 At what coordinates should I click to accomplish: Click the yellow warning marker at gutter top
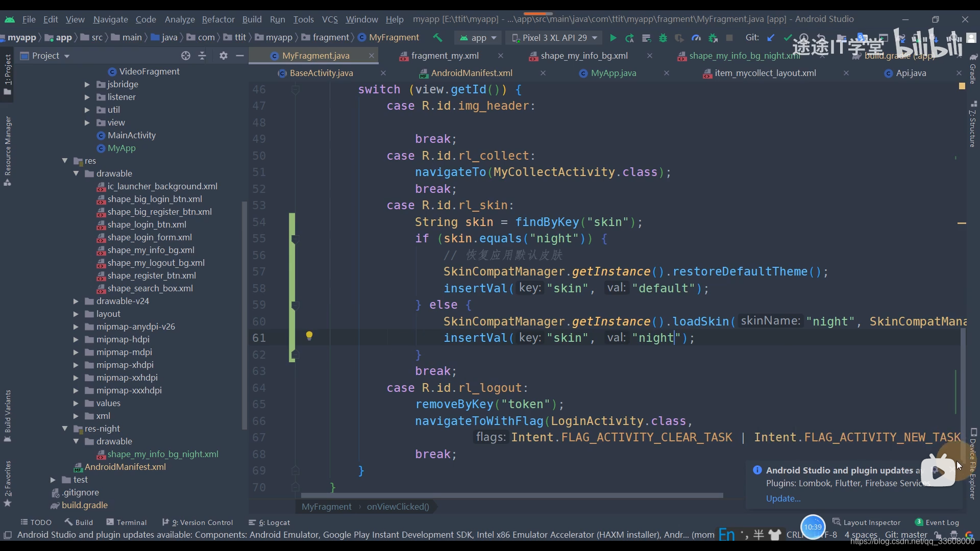point(962,86)
